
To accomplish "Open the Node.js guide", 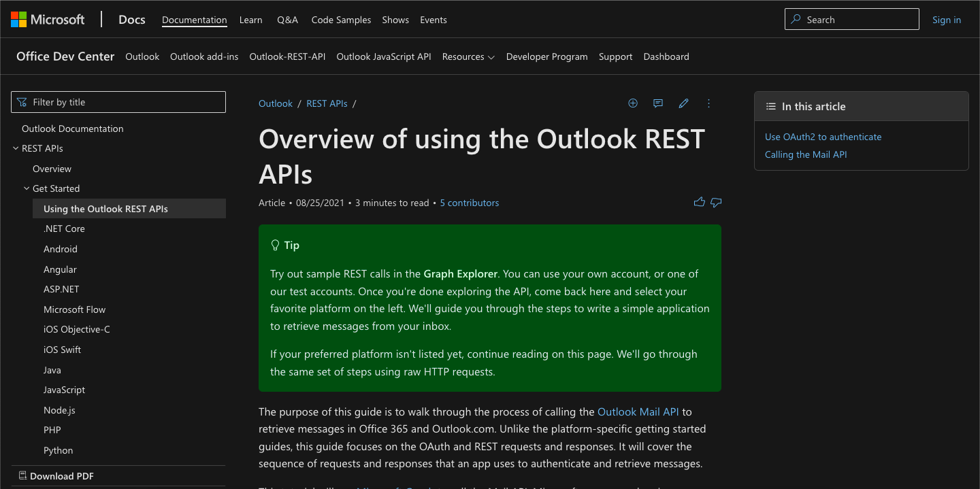I will point(59,410).
